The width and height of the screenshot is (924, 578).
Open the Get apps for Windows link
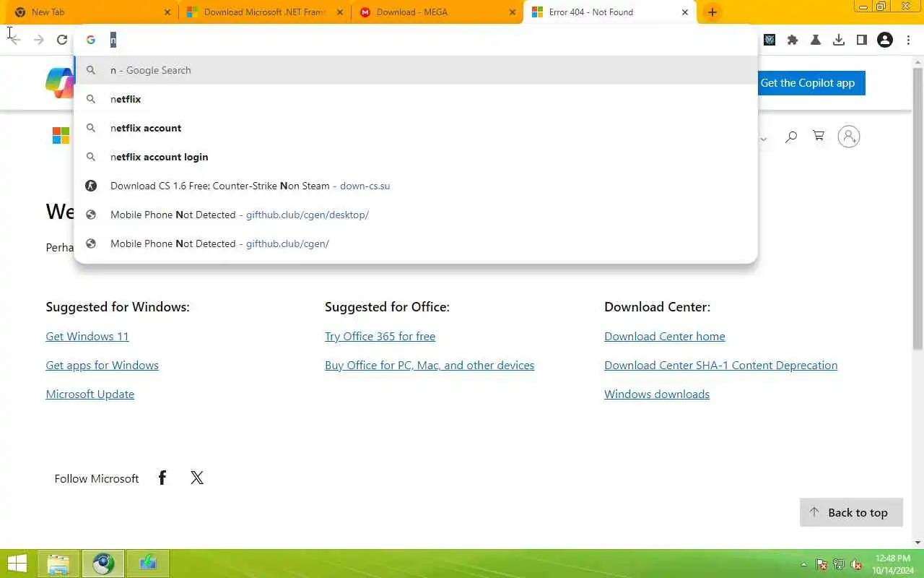tap(102, 366)
